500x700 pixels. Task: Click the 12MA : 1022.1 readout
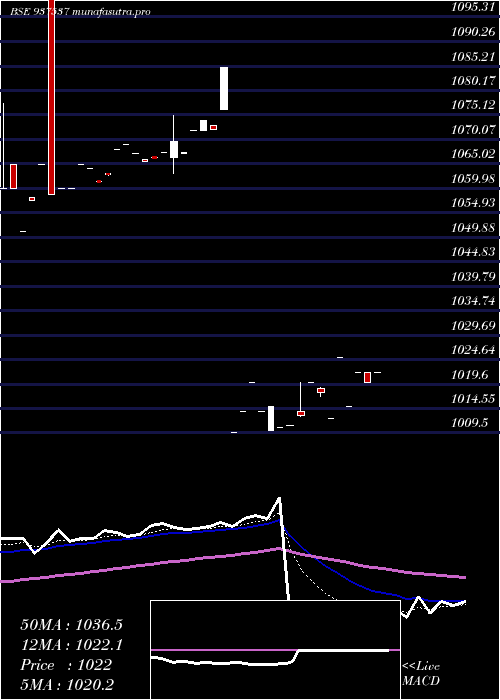click(x=71, y=645)
